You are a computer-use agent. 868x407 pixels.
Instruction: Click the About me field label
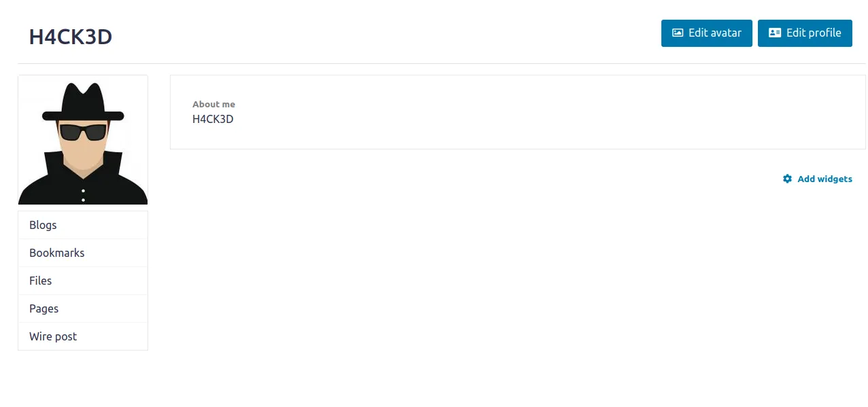coord(213,104)
